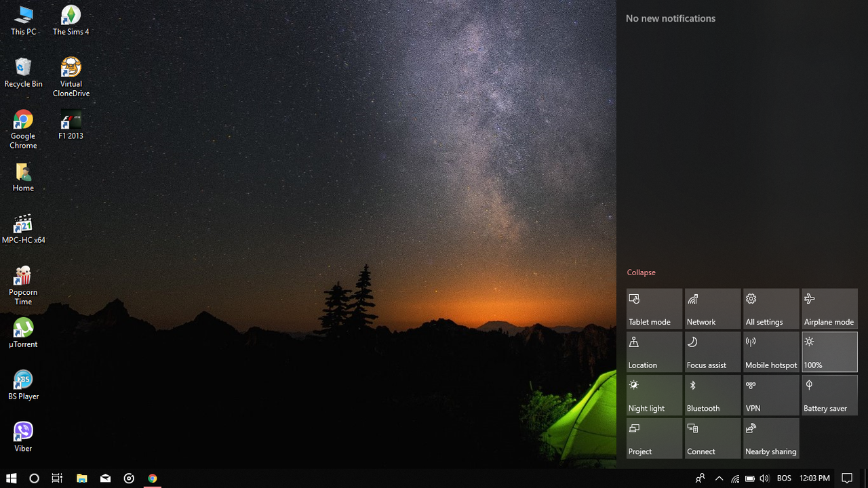Image resolution: width=868 pixels, height=488 pixels.
Task: Select Google Chrome desktop shortcut
Action: (23, 129)
